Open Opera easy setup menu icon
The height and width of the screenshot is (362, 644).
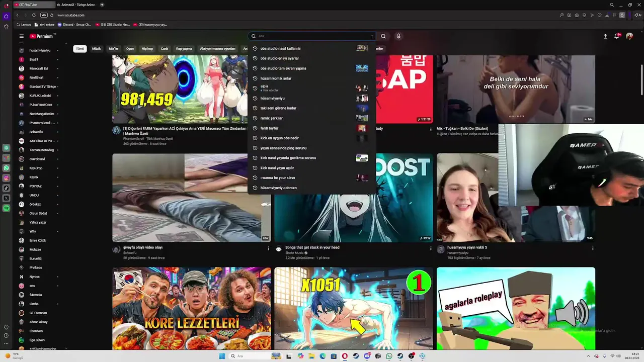pyautogui.click(x=614, y=15)
